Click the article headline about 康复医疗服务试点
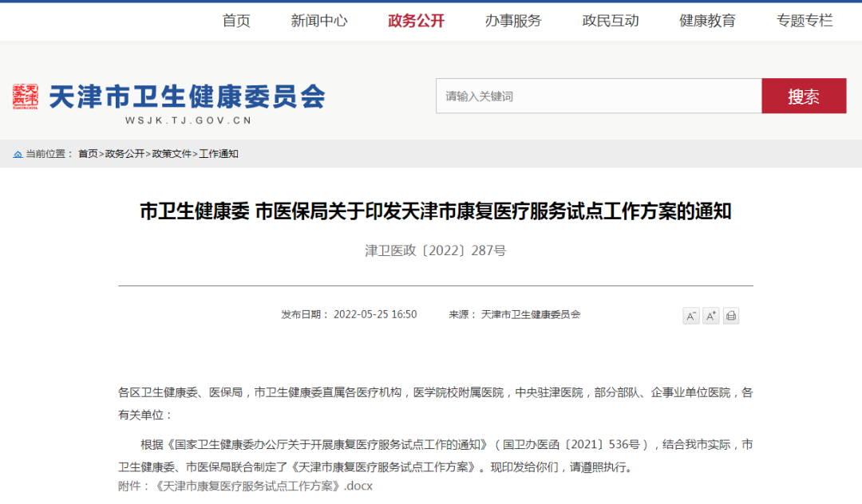The width and height of the screenshot is (862, 504). click(x=436, y=211)
